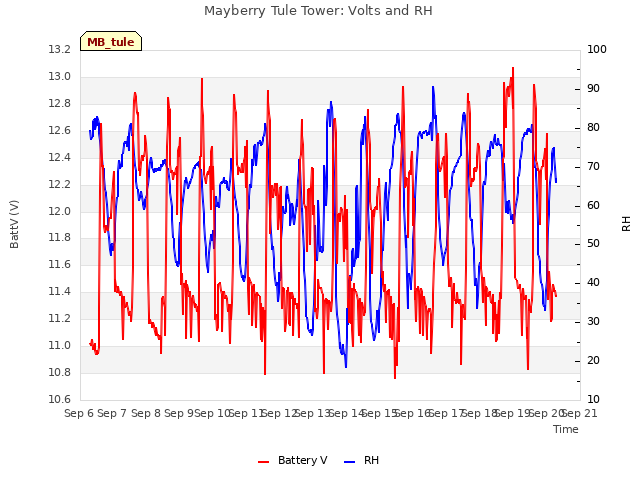Click the red Battery V legend swatch

(x=264, y=462)
